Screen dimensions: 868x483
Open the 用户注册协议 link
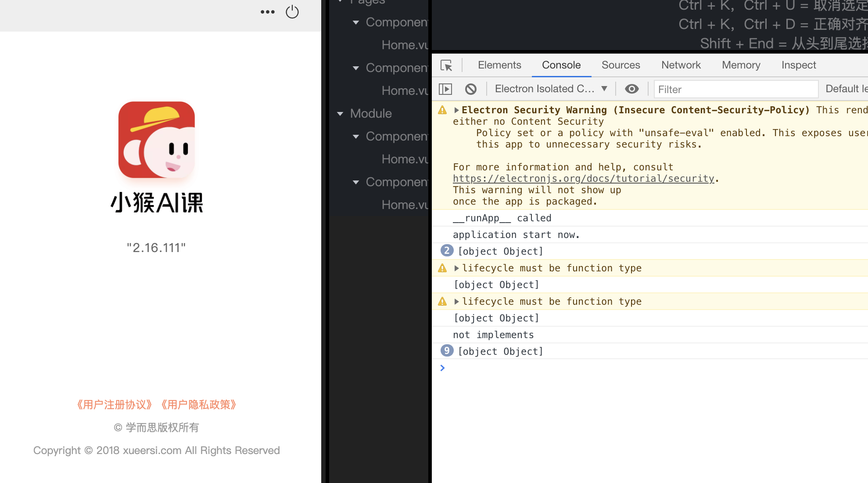pos(115,404)
